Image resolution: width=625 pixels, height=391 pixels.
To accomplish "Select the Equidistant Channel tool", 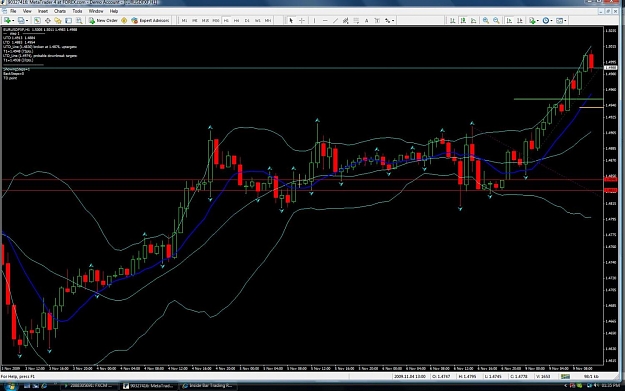I will point(346,20).
